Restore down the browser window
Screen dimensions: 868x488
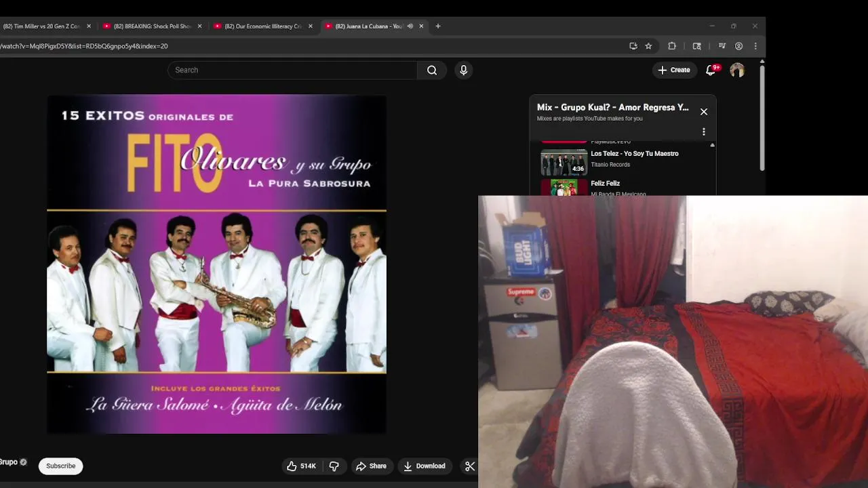tap(734, 26)
